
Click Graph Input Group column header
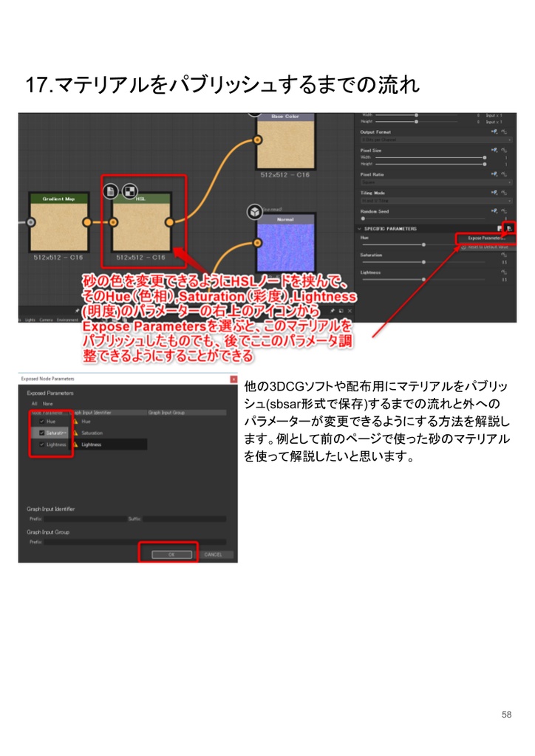click(x=187, y=413)
